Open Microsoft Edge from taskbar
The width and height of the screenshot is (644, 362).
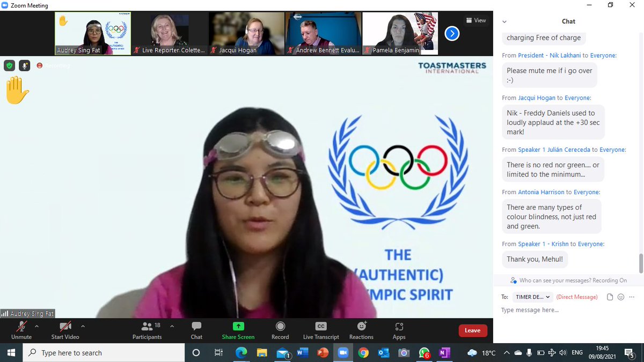click(241, 353)
